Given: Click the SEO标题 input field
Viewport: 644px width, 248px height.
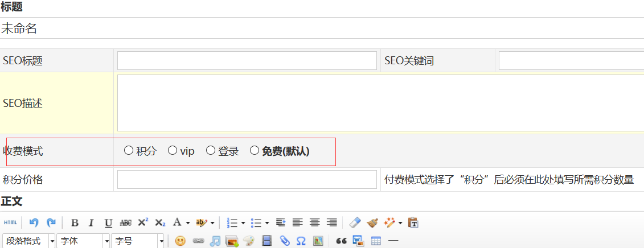Looking at the screenshot, I should click(247, 60).
